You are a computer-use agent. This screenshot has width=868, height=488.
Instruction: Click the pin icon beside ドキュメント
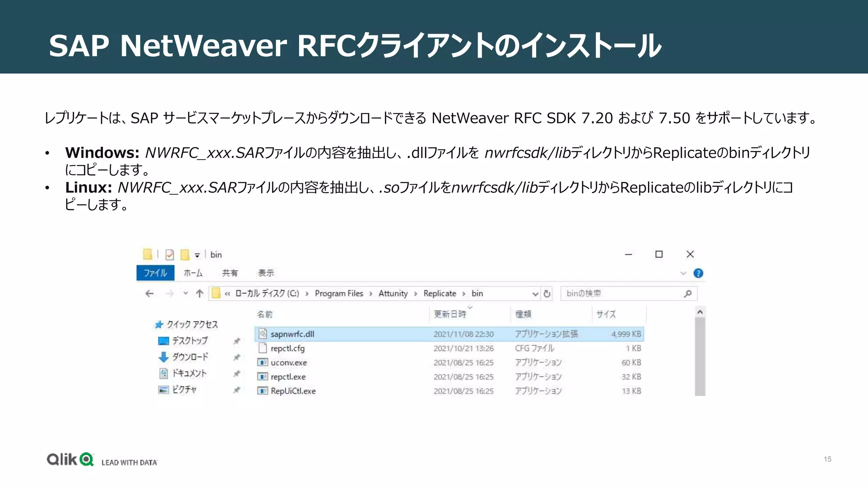[x=236, y=373]
